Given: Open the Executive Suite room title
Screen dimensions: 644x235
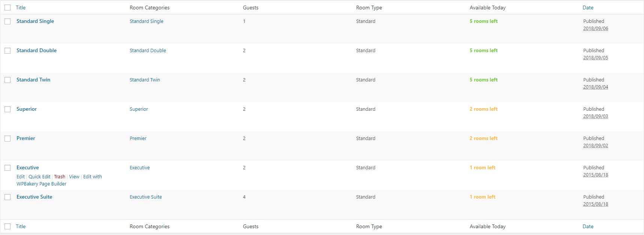Looking at the screenshot, I should tap(34, 197).
